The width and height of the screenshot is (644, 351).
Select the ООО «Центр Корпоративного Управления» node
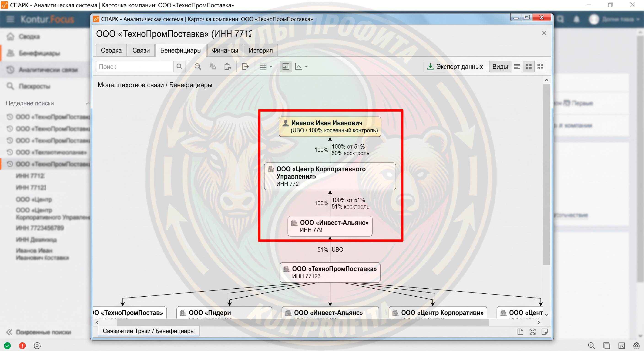pos(330,176)
